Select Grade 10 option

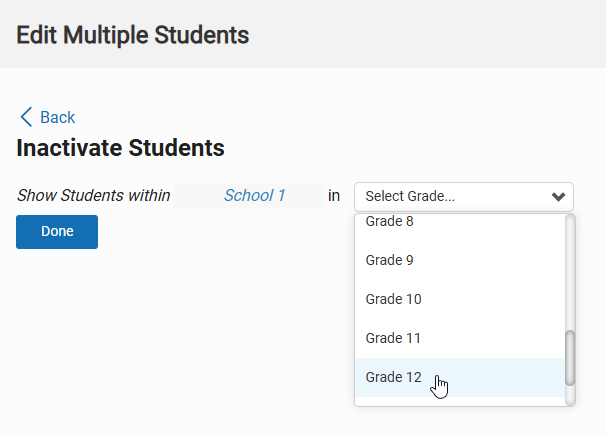tap(460, 299)
